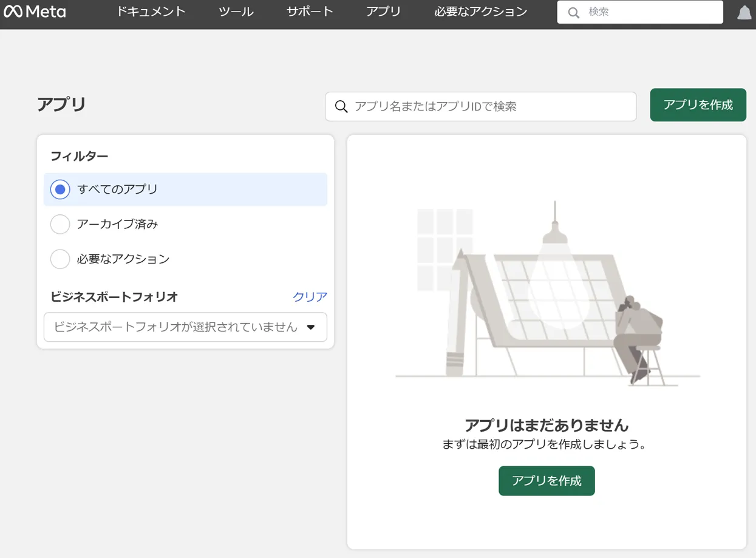Screen dimensions: 756x558
Task: Click the Meta logo in the navigation bar
Action: point(35,11)
